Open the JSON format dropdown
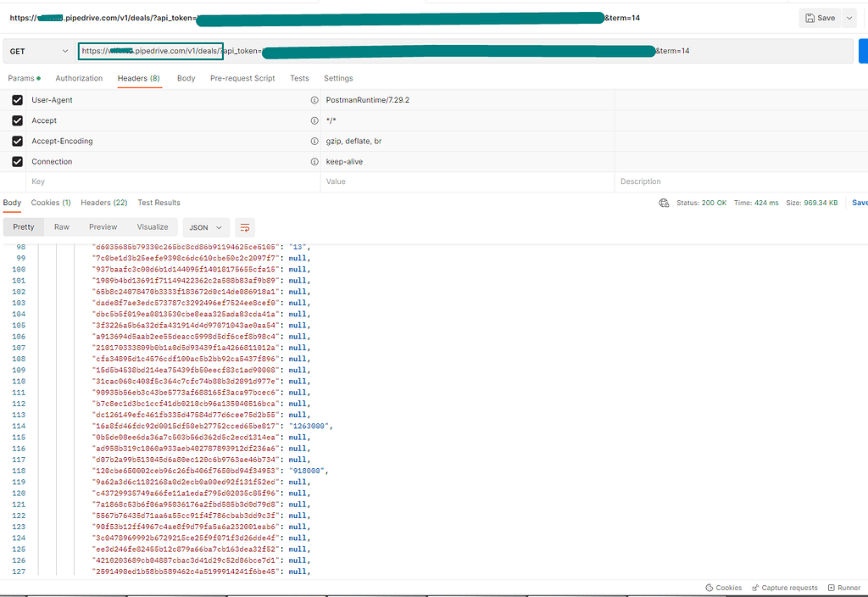The image size is (868, 597). pyautogui.click(x=205, y=227)
